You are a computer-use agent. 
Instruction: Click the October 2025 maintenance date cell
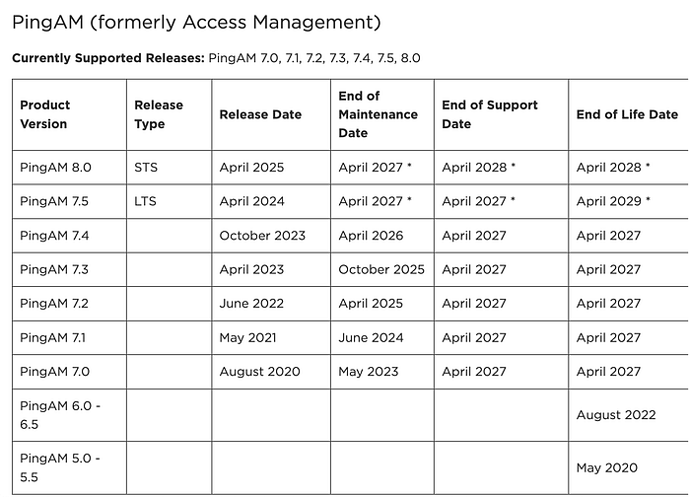[x=381, y=269]
